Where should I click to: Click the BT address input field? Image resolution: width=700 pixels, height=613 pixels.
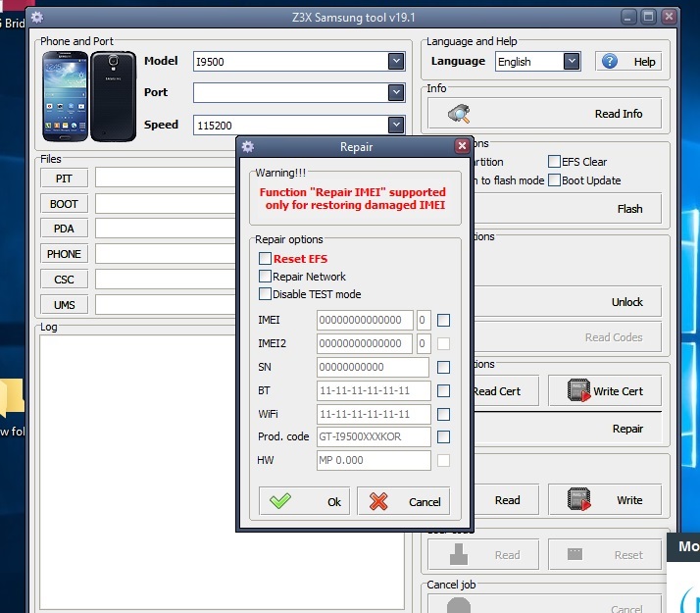(374, 390)
